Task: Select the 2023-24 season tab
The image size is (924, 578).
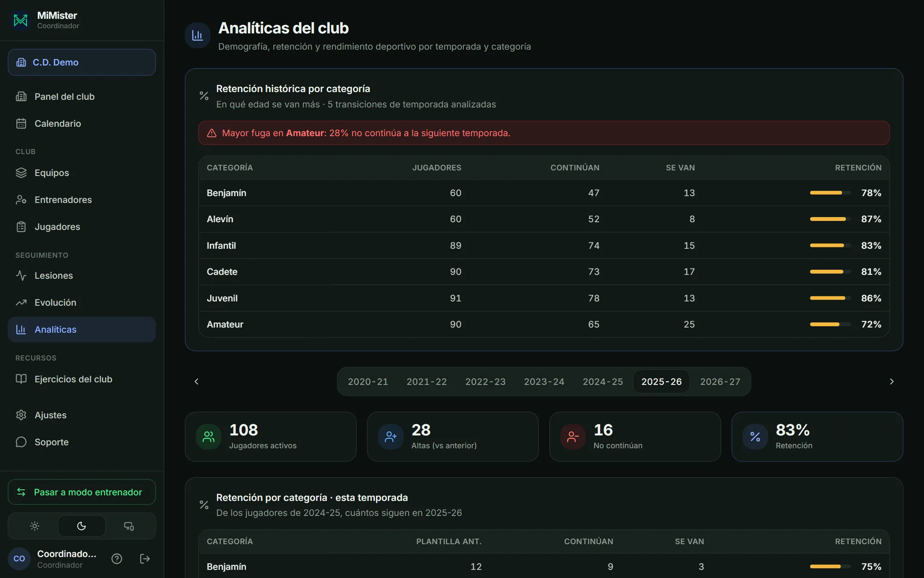Action: (544, 381)
